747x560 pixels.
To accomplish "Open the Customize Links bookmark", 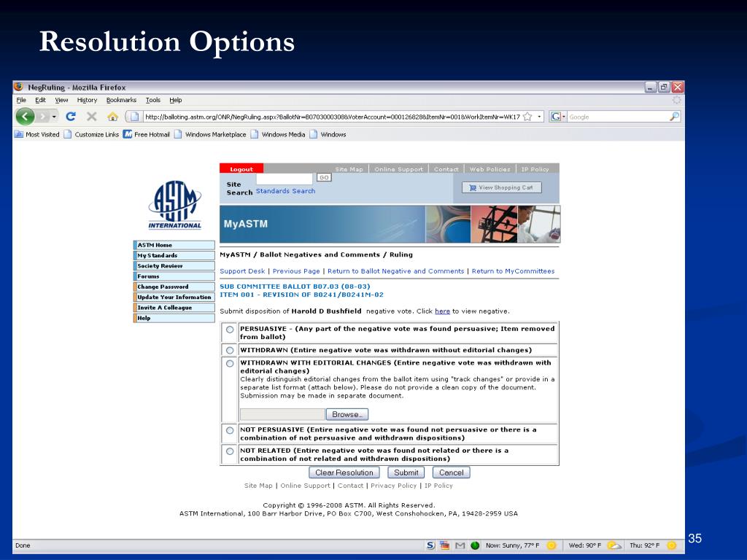I will (91, 134).
